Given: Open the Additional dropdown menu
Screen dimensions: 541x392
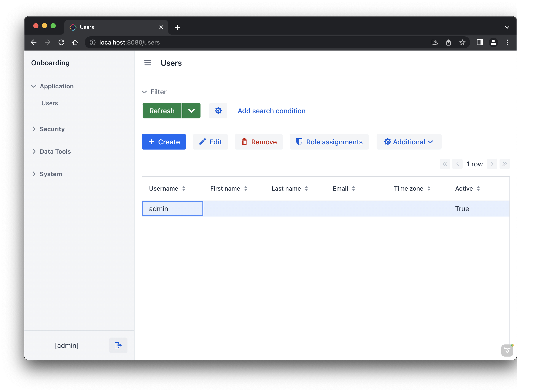Looking at the screenshot, I should point(409,142).
